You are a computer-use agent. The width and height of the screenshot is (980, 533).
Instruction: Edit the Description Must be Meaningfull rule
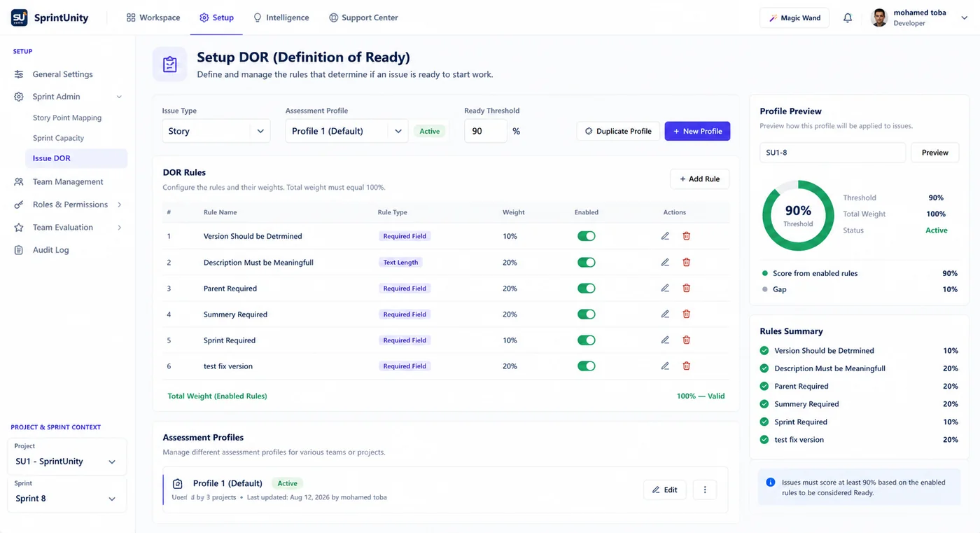[x=665, y=262]
